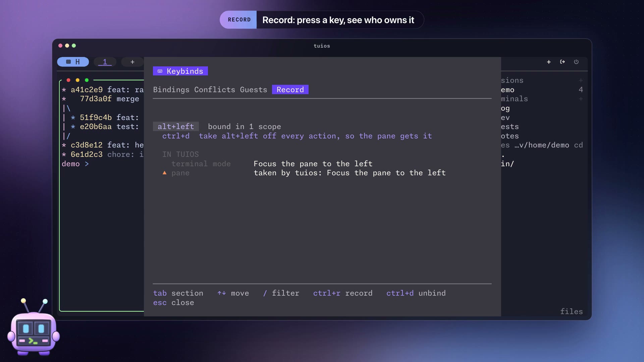Click the plus next to terminals in sidebar
This screenshot has height=362, width=644.
point(581,99)
